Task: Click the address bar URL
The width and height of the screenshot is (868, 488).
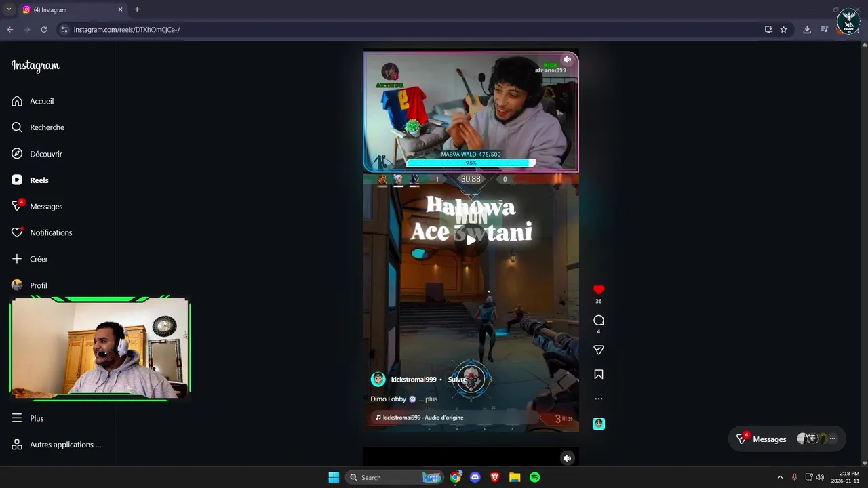Action: click(x=127, y=30)
